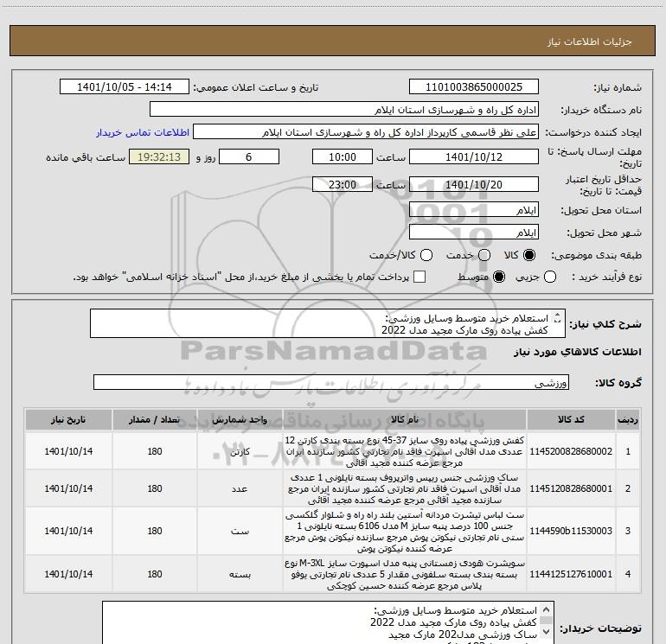Image resolution: width=666 pixels, height=644 pixels.
Task: Click the سویشرت هودی زمستانی item name
Action: [405, 574]
